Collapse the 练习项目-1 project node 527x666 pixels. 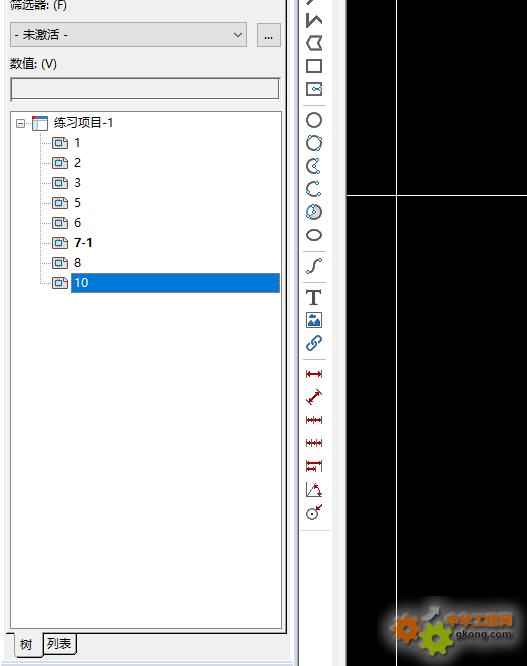(20, 124)
